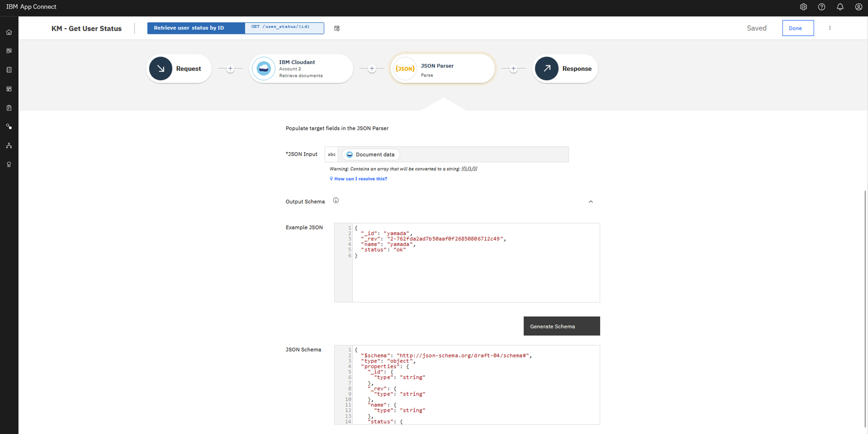This screenshot has width=868, height=434.
Task: Click the "_rev" line in Example JSON
Action: pyautogui.click(x=433, y=239)
